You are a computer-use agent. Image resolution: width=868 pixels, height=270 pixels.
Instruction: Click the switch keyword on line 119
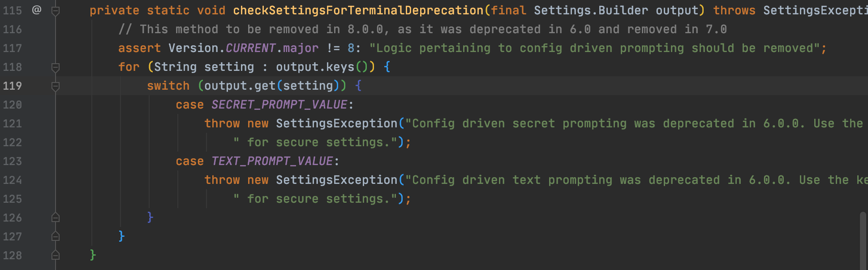[168, 86]
